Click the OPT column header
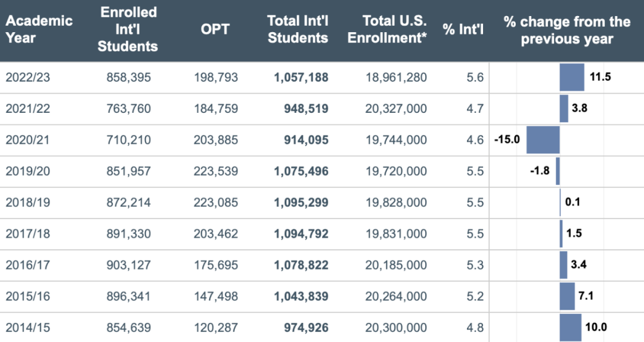The width and height of the screenshot is (644, 342). click(x=215, y=29)
